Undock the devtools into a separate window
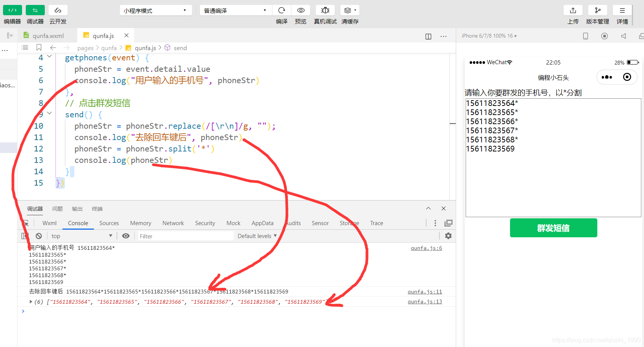 point(449,223)
